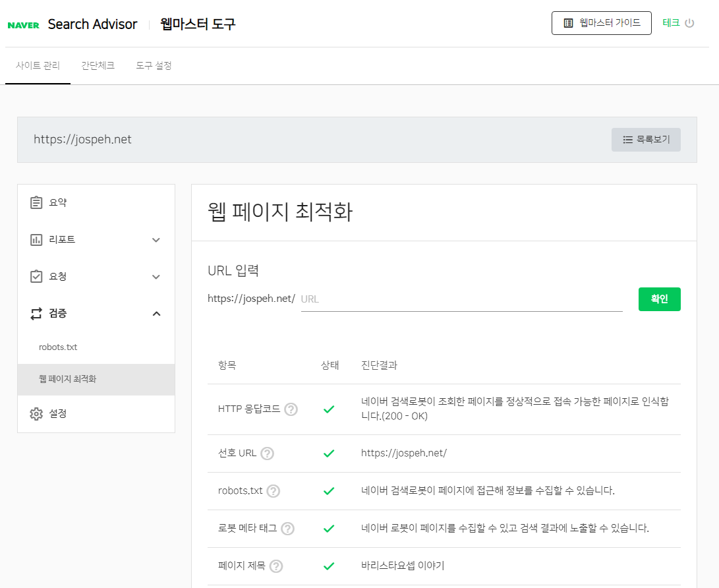
Task: Click the 요약 clipboard icon
Action: tap(36, 202)
